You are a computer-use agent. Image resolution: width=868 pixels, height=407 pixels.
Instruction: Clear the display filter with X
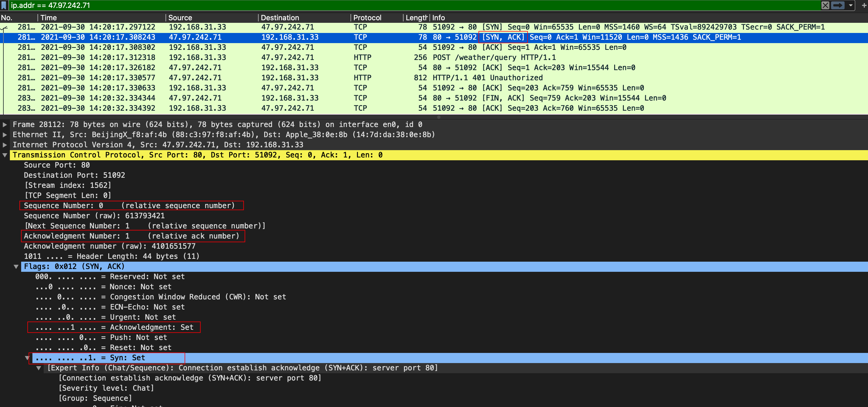825,5
